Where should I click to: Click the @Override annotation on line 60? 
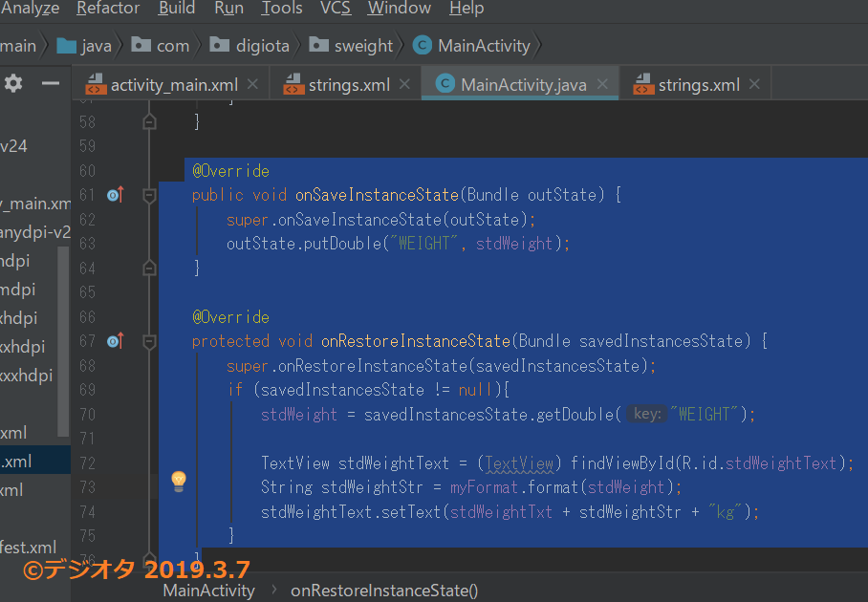[x=230, y=171]
